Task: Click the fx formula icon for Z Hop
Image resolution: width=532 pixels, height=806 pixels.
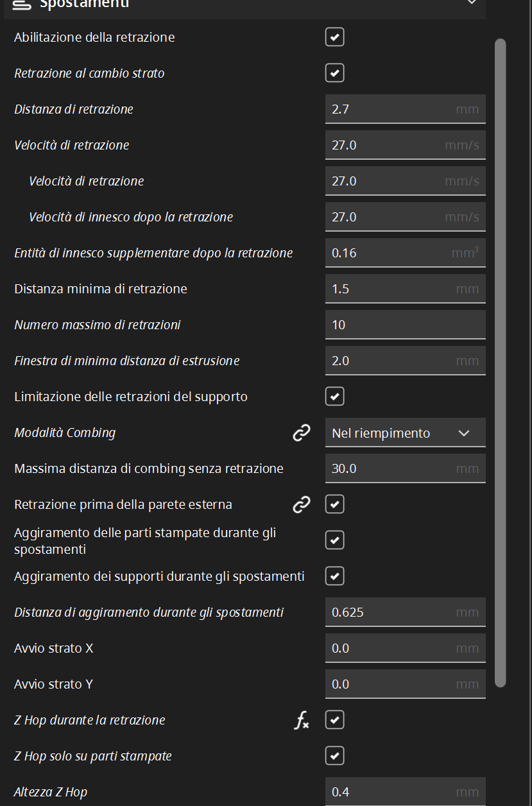Action: 302,721
